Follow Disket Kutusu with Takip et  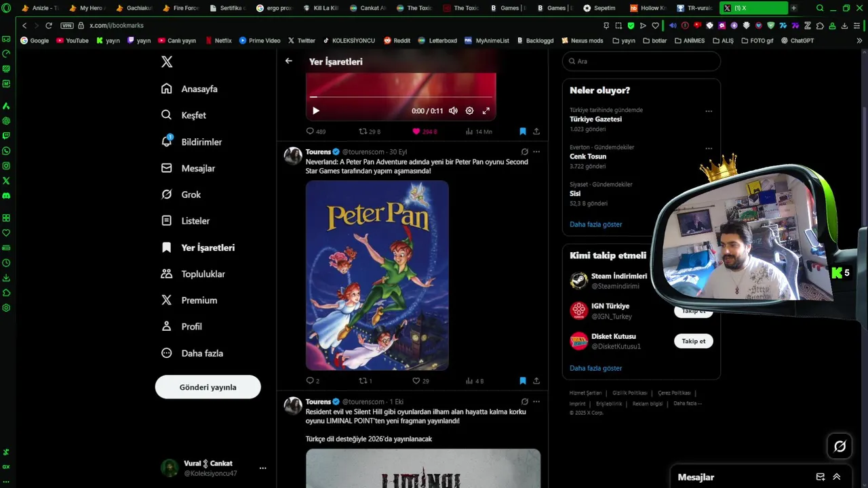pos(693,341)
